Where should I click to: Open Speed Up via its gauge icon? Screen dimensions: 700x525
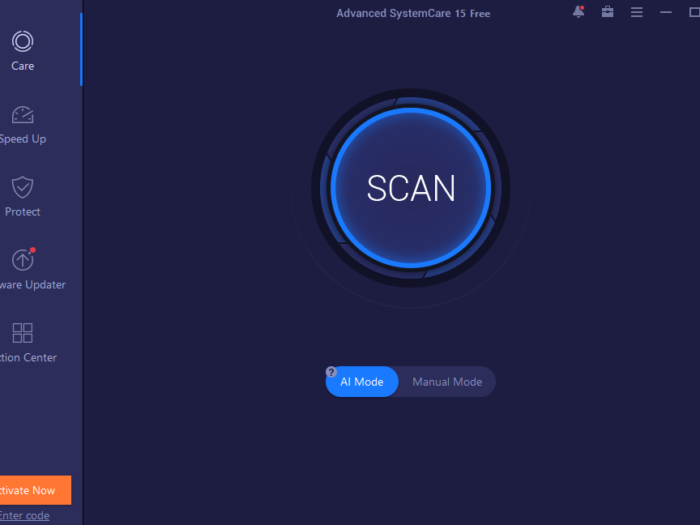pyautogui.click(x=22, y=114)
